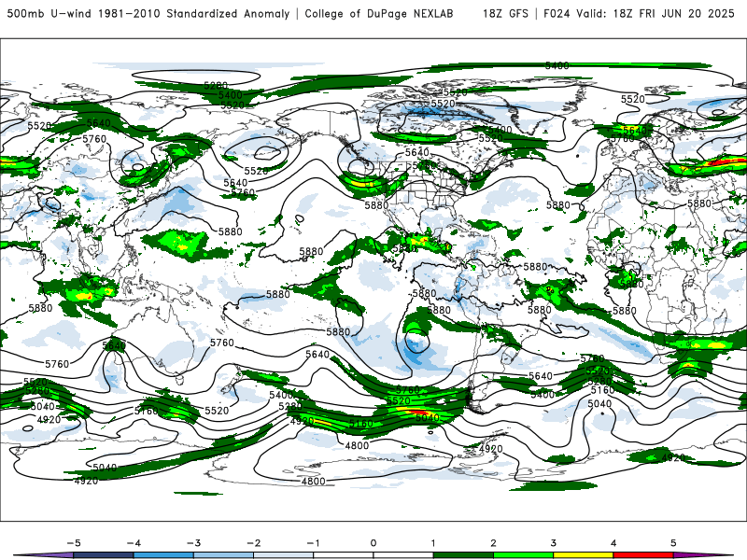The width and height of the screenshot is (747, 560).
Task: Click the '4' colorbar tick label
Action: tap(613, 543)
